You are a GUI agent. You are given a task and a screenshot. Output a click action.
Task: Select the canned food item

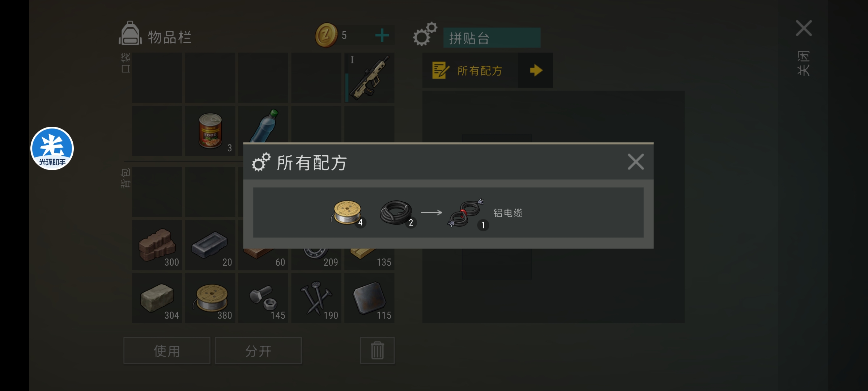tap(210, 131)
